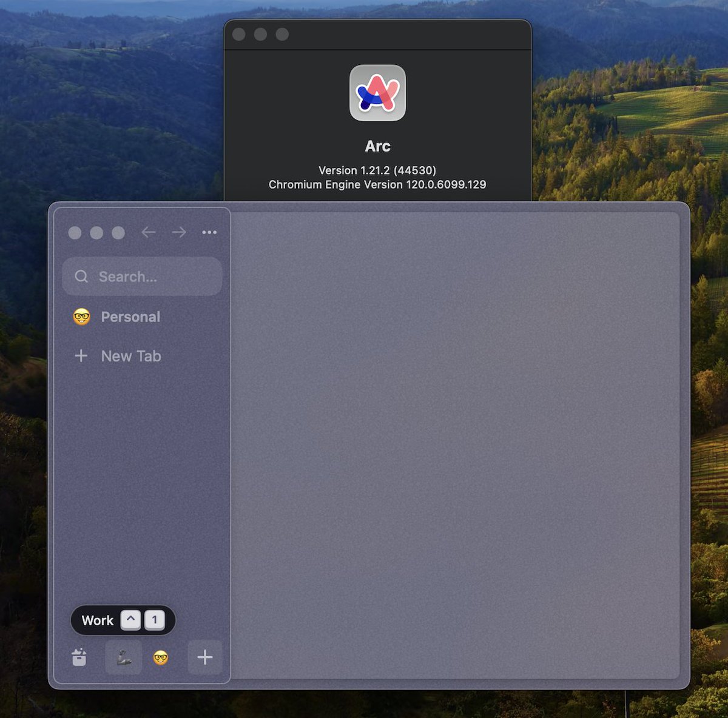Click the control key symbol in Work tooltip

pos(131,620)
